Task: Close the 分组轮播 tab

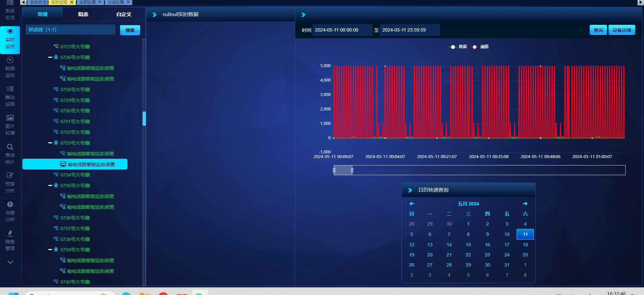Action: 128,2
